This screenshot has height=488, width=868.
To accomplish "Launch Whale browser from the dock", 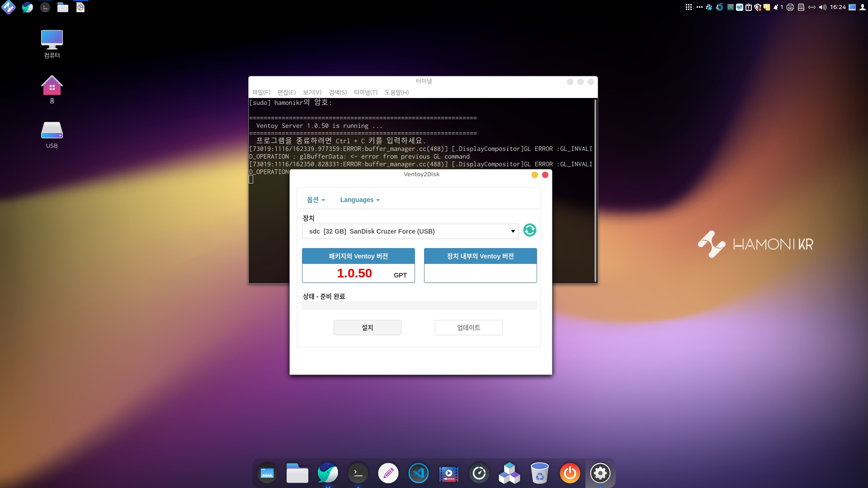I will tap(328, 473).
